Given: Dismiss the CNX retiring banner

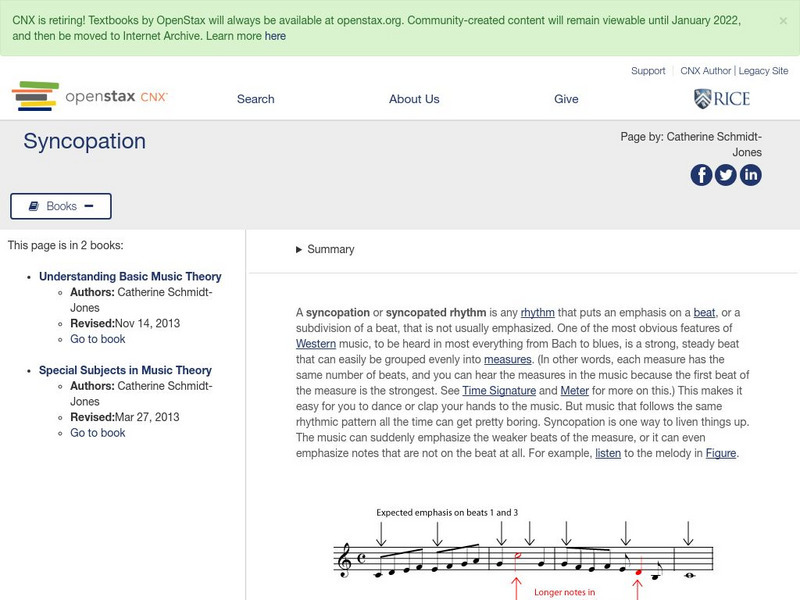Looking at the screenshot, I should [783, 20].
